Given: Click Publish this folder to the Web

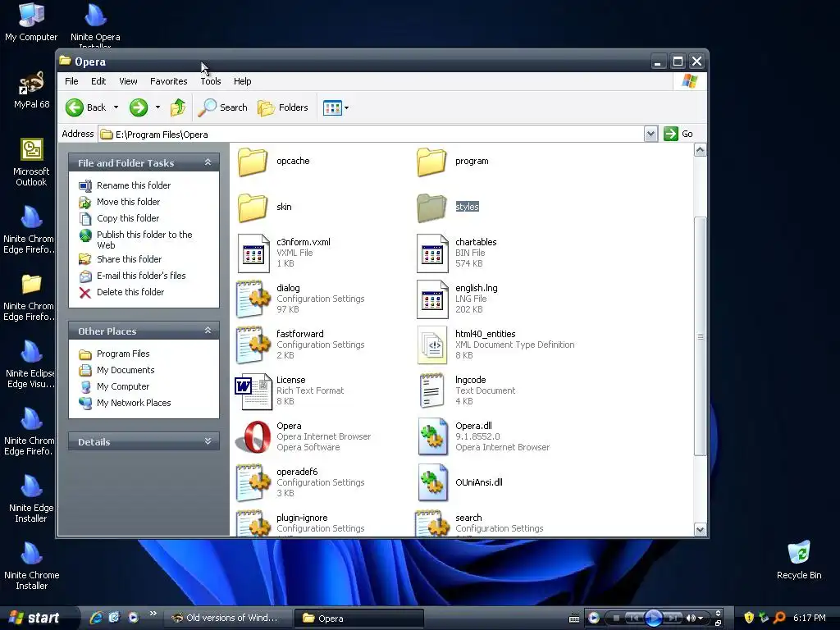Looking at the screenshot, I should pyautogui.click(x=144, y=240).
